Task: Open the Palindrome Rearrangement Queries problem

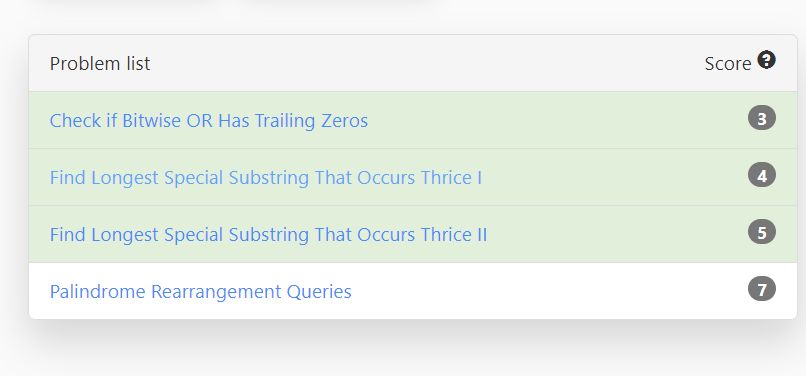Action: 200,292
